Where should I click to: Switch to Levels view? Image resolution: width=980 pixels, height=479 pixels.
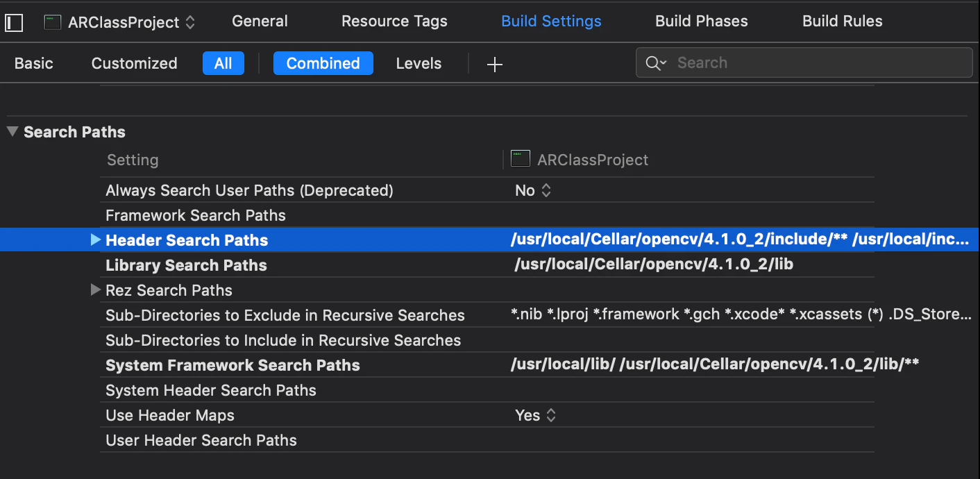click(419, 64)
